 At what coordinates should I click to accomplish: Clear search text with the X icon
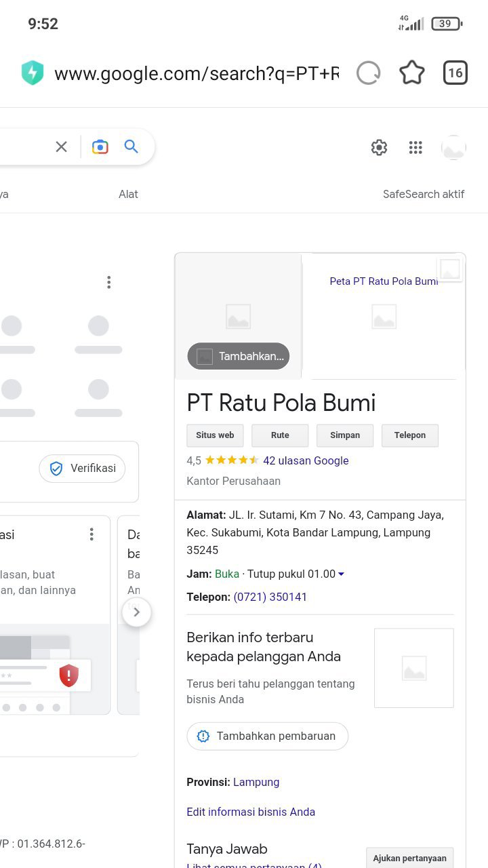coord(62,146)
